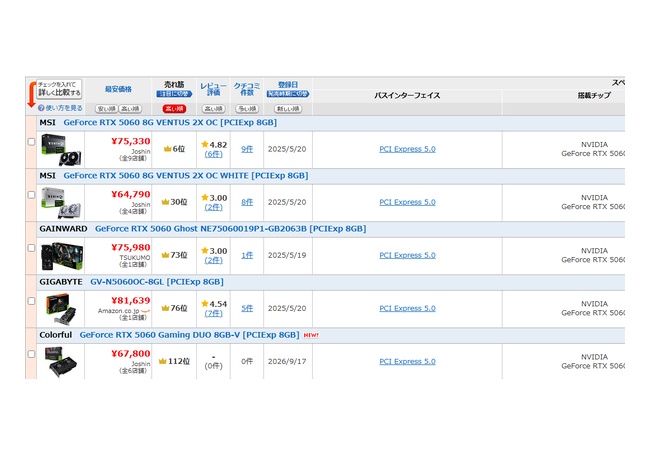Click date 2025/5/19
This screenshot has height=450, width=650.
[x=287, y=255]
